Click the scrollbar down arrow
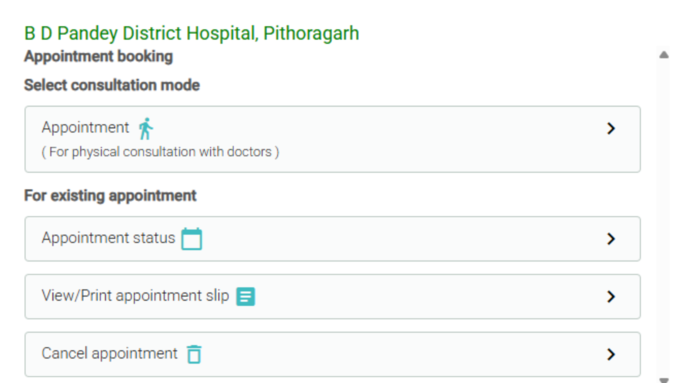The height and width of the screenshot is (383, 680). 664,380
